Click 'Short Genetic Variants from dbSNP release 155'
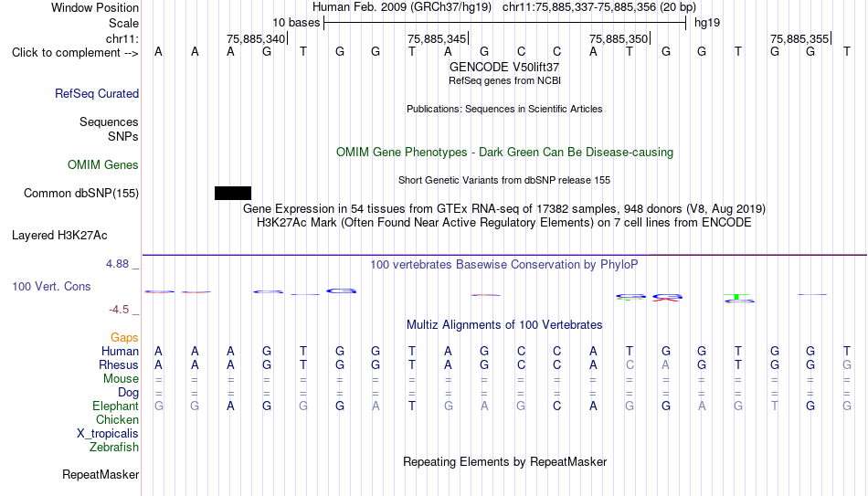Image resolution: width=868 pixels, height=496 pixels. 504,181
